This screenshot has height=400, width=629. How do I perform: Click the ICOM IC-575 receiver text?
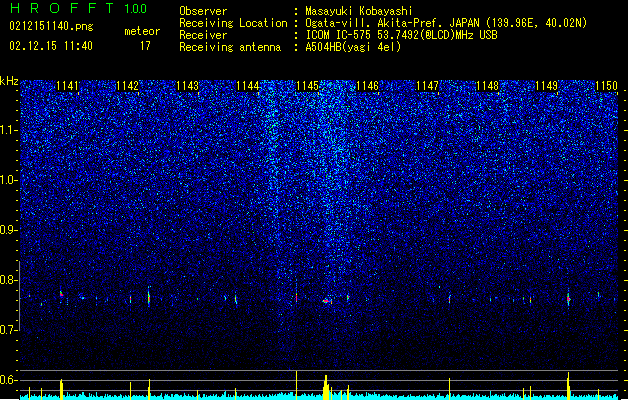tap(401, 35)
